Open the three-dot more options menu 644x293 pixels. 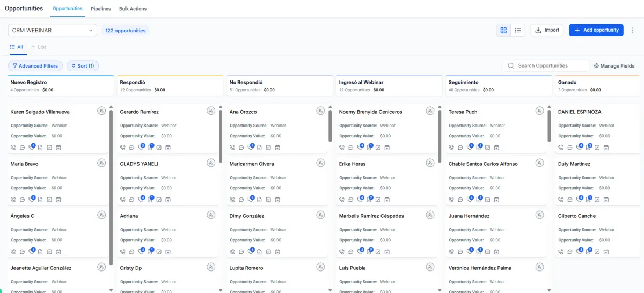point(632,30)
